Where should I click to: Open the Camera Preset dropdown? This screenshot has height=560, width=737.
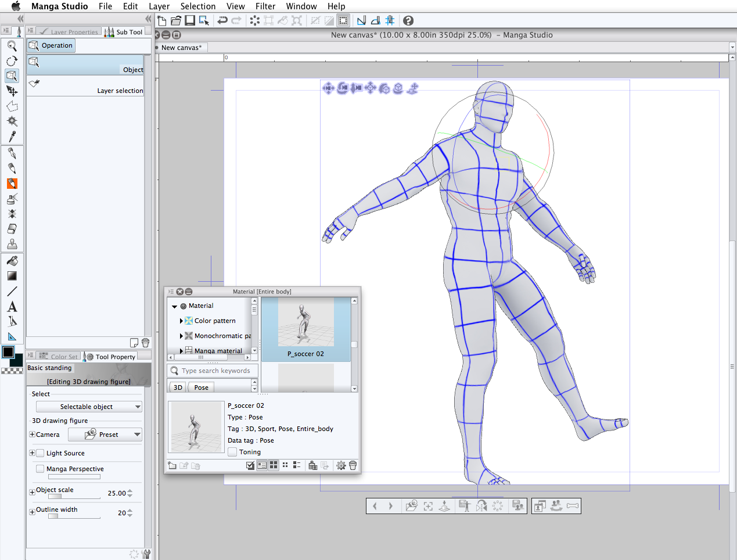(x=105, y=435)
